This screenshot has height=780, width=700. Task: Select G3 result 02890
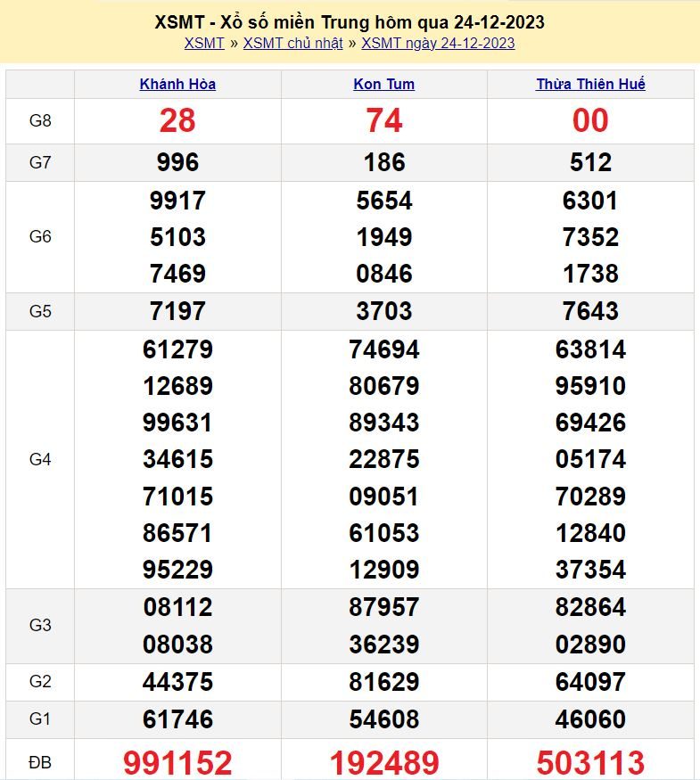click(x=590, y=645)
